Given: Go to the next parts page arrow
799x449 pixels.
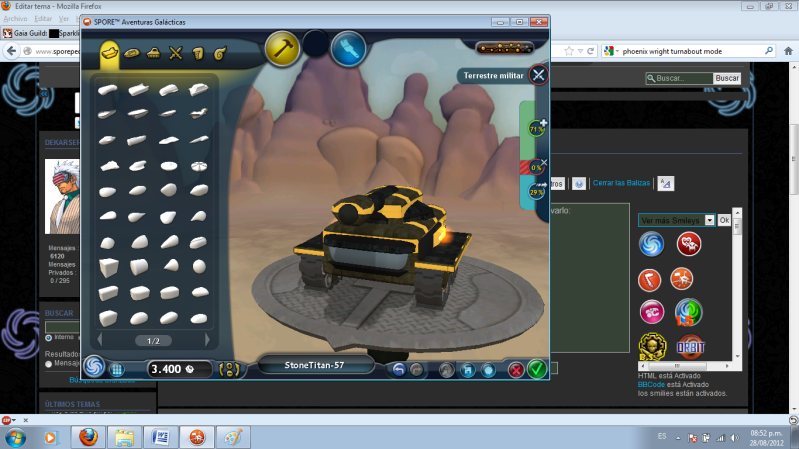Looking at the screenshot, I should [207, 340].
